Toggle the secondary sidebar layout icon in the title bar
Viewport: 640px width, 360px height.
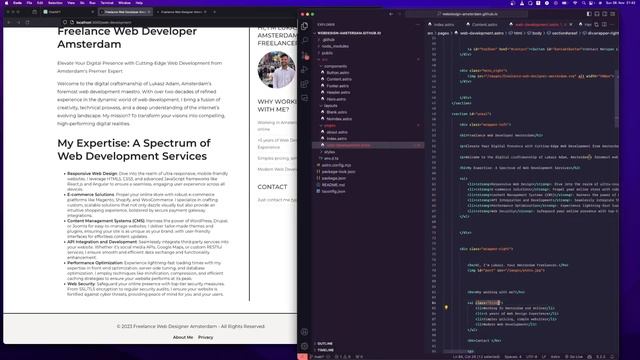coord(604,14)
